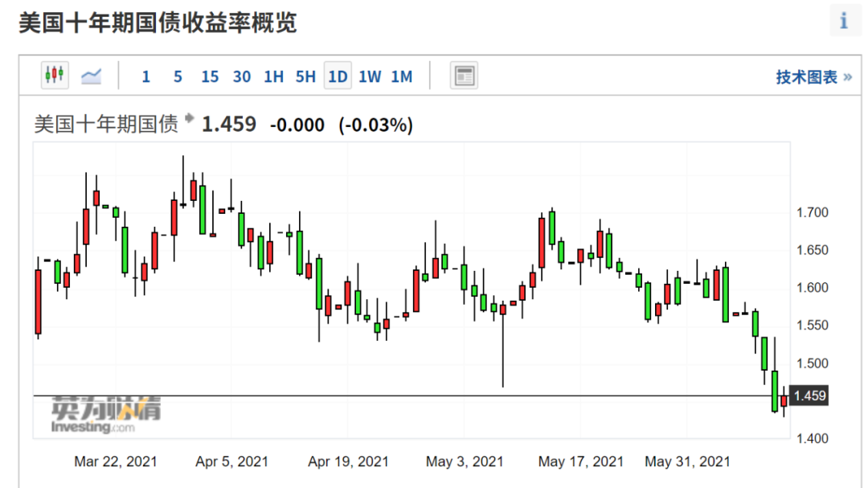
Task: Switch to candlestick chart view
Action: click(x=55, y=76)
